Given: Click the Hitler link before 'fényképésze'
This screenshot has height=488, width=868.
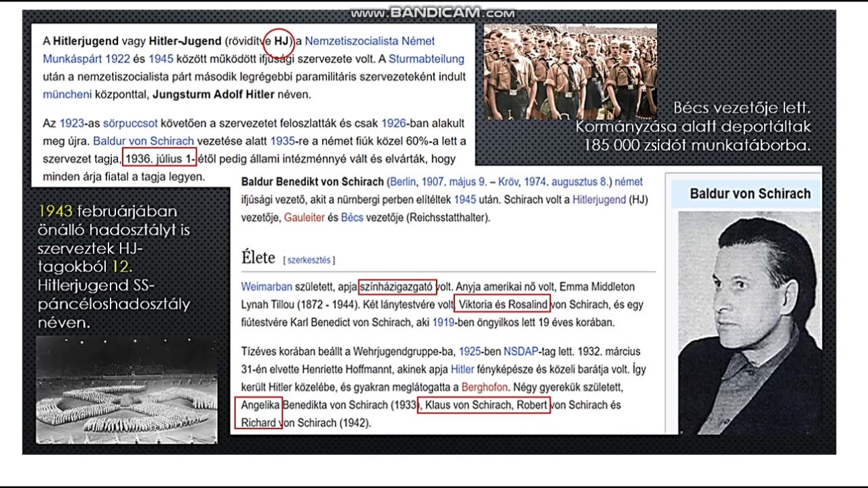Looking at the screenshot, I should click(x=462, y=369).
